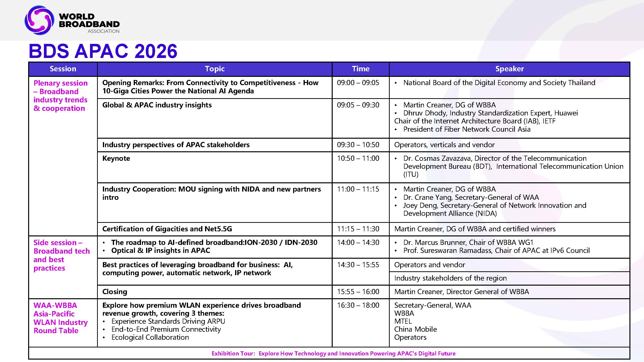Click Chair of the Internet Architecture Board line
The image size is (644, 362).
[475, 121]
